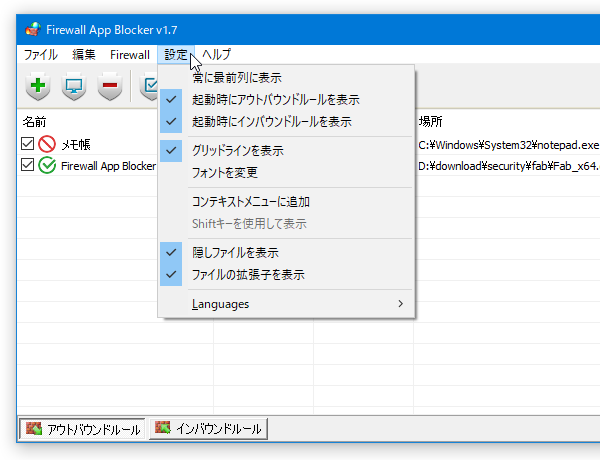Click the brick wall icon on インバウンドルール tab

point(163,428)
